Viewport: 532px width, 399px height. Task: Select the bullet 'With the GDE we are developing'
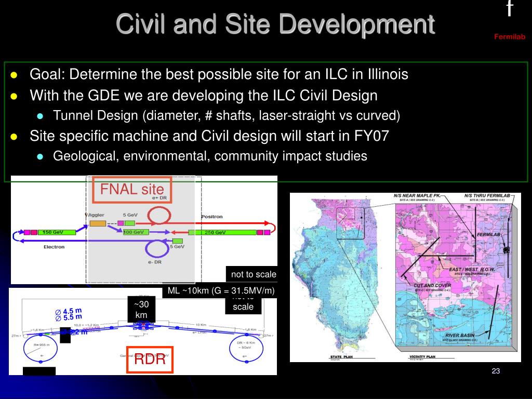point(203,96)
